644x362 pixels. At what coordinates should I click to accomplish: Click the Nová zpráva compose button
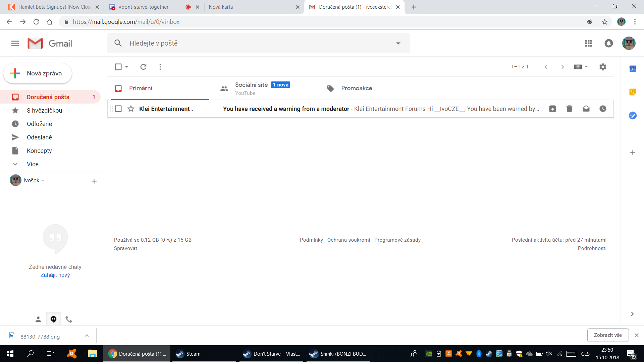point(38,73)
